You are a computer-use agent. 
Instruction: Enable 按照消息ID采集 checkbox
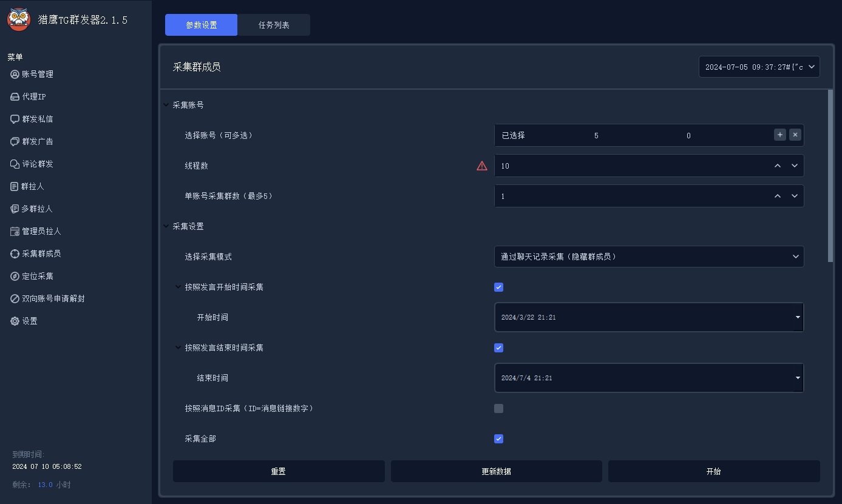pos(498,408)
